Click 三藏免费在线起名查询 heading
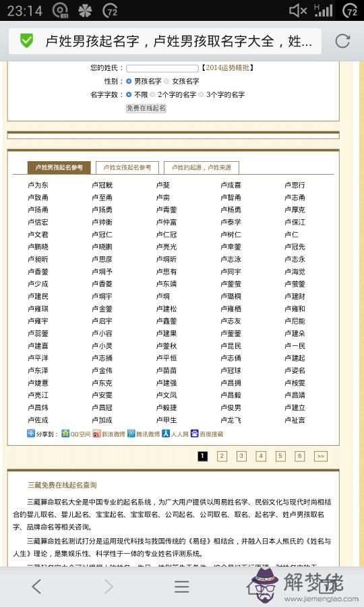Image resolution: width=364 pixels, height=607 pixels. click(x=62, y=485)
